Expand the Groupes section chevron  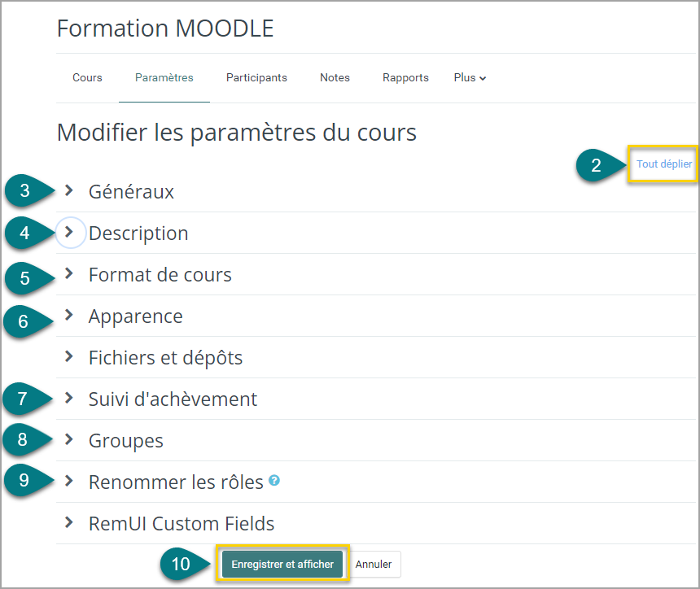pyautogui.click(x=68, y=439)
